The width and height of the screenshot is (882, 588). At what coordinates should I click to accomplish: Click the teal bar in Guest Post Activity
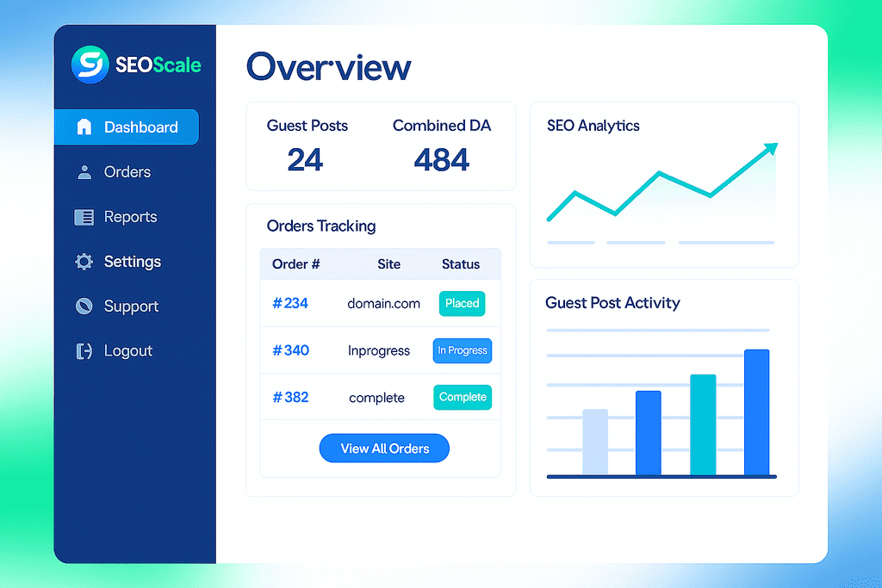coord(703,424)
